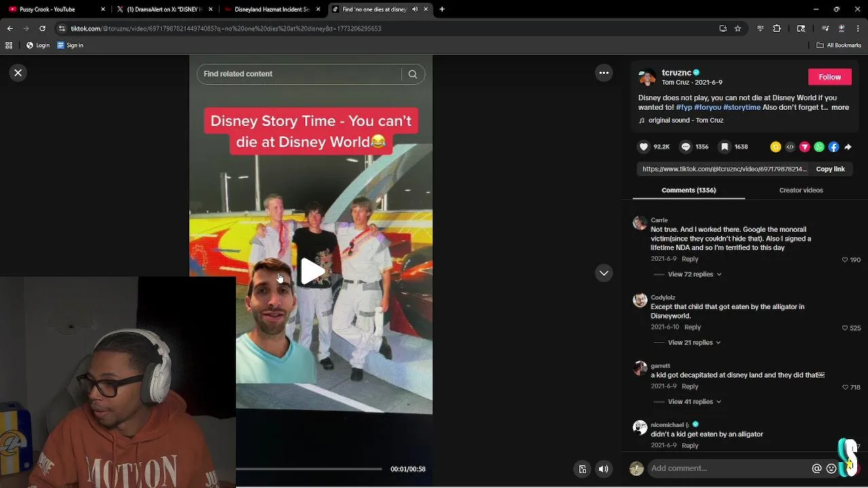Click the auto-scroll icon beside the volume
This screenshot has width=868, height=488.
pyautogui.click(x=582, y=469)
